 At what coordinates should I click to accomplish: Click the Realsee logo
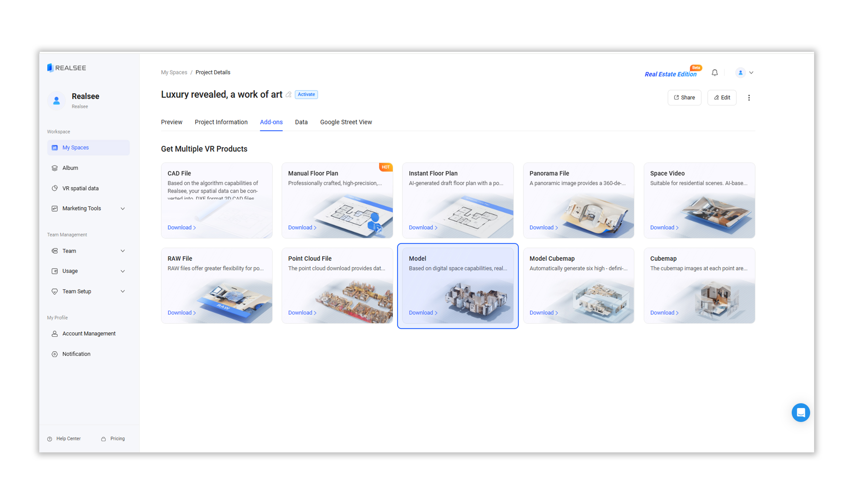pyautogui.click(x=67, y=68)
